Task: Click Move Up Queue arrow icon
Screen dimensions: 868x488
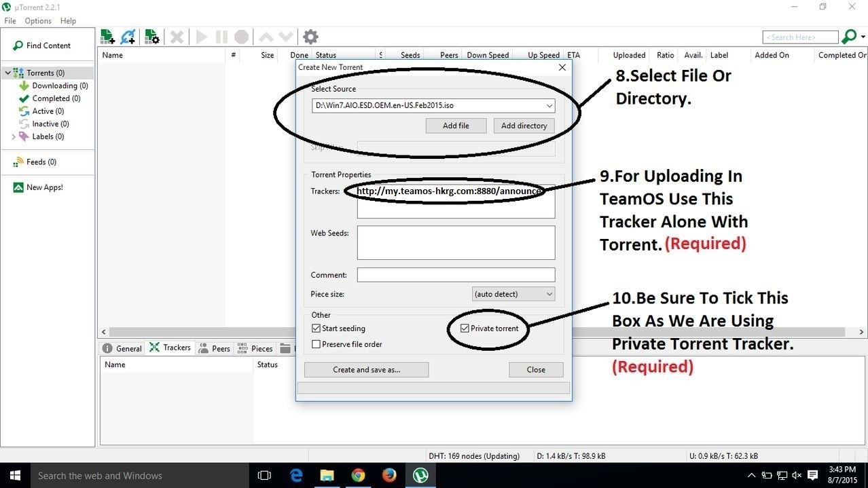Action: (266, 37)
